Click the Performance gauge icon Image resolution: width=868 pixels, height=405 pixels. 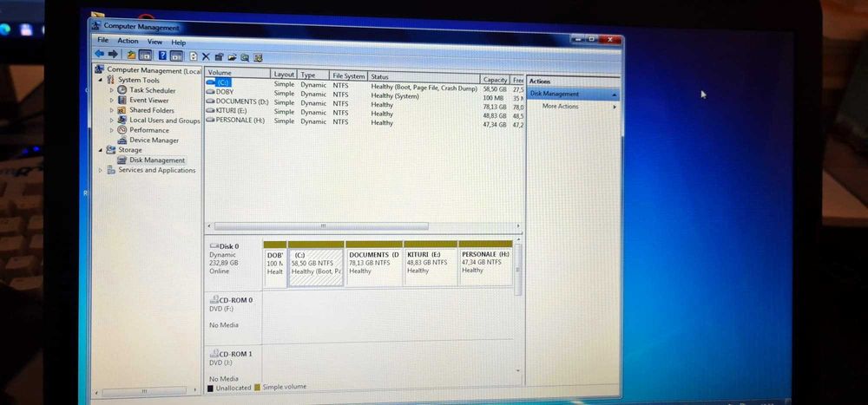[122, 130]
